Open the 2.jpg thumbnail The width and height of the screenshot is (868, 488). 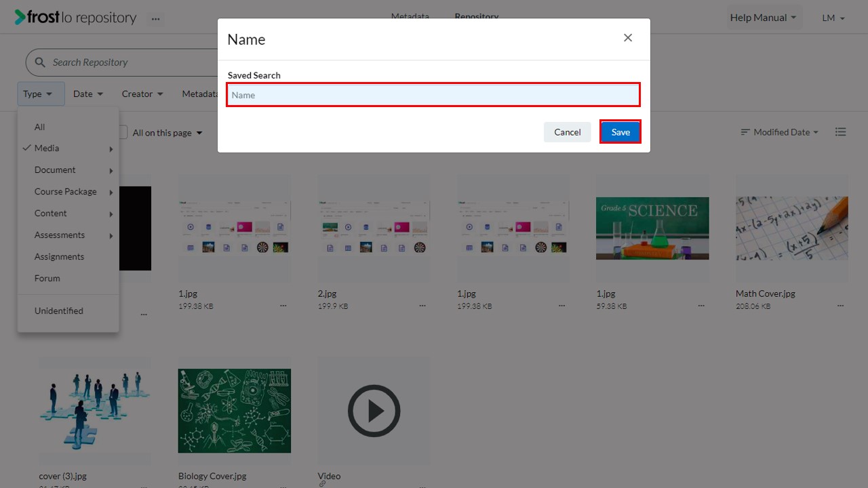click(x=374, y=228)
